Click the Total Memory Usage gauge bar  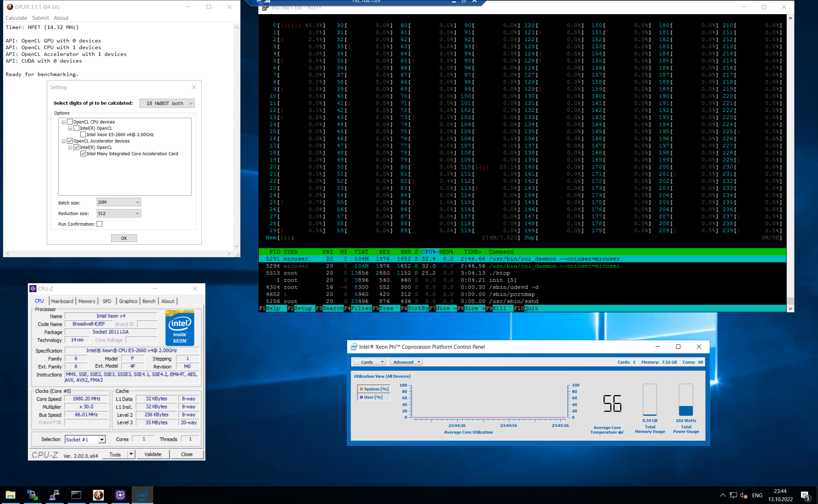[x=650, y=400]
